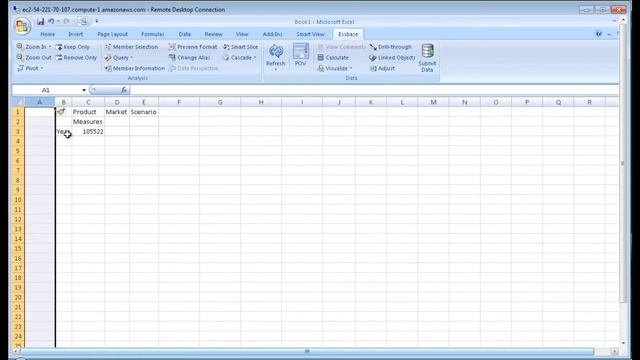Viewport: 640px width, 360px height.
Task: Click the Pivot tool
Action: (30, 68)
